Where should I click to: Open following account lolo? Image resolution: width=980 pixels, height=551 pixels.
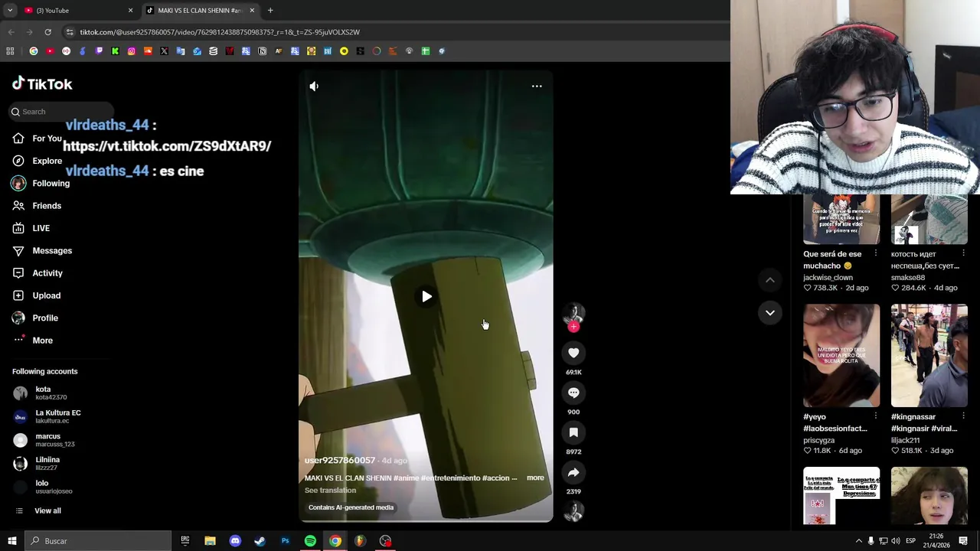43,487
